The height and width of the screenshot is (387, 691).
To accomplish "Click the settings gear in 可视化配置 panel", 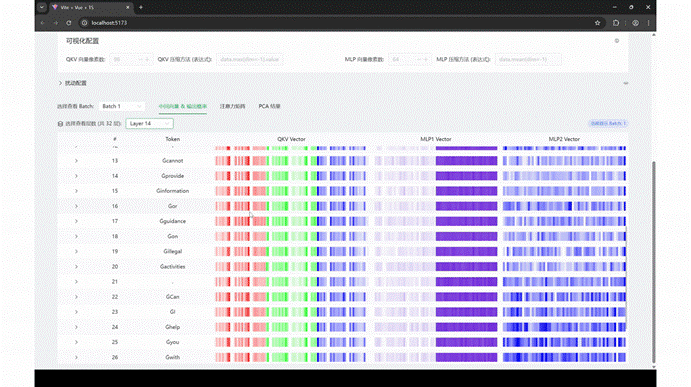I will tap(617, 41).
